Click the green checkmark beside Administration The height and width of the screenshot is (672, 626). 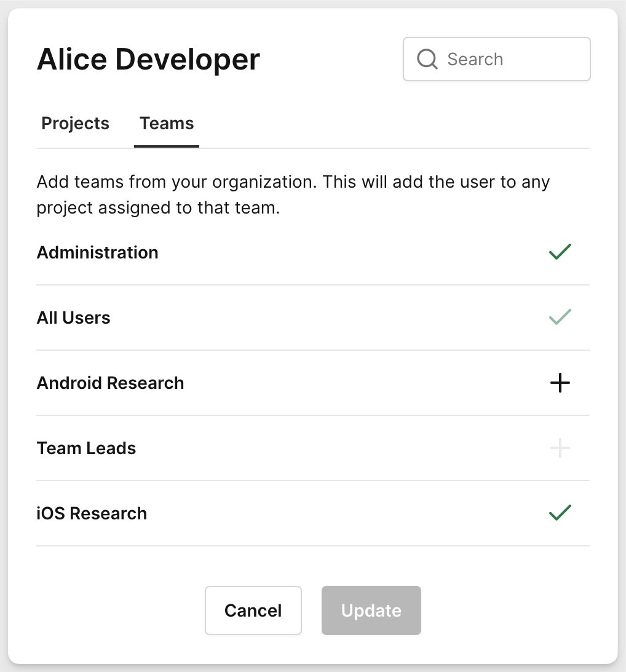[x=560, y=252]
